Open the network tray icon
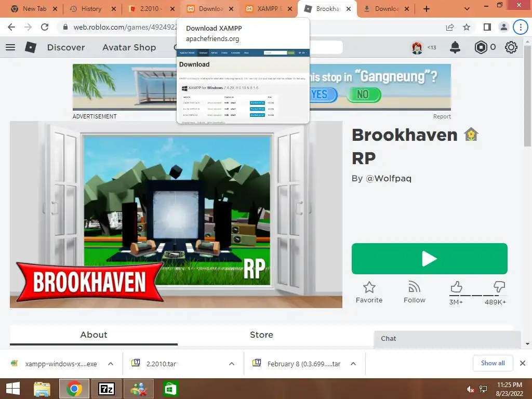This screenshot has height=399, width=532. (483, 389)
